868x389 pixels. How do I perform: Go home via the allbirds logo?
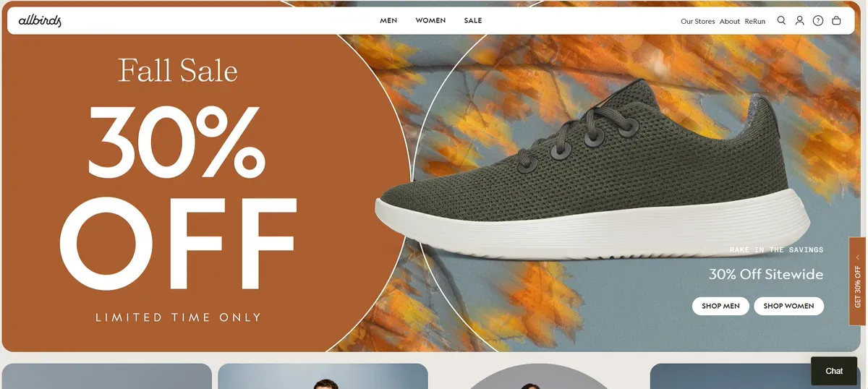pyautogui.click(x=40, y=21)
